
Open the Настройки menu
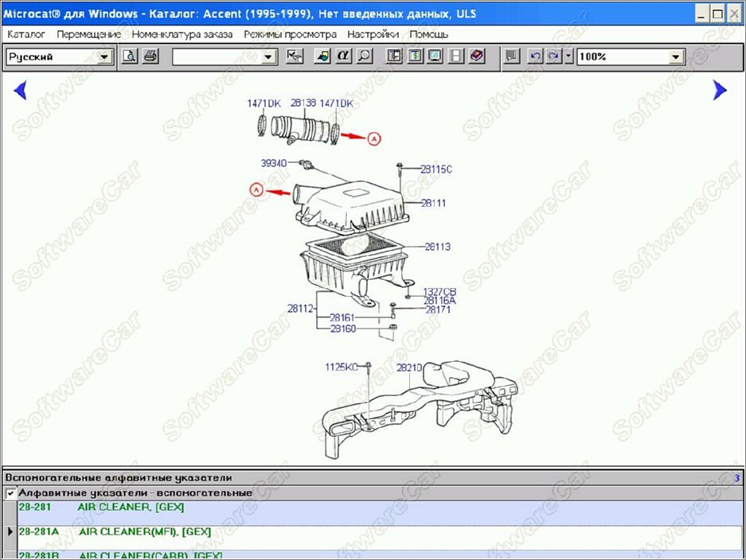click(373, 34)
